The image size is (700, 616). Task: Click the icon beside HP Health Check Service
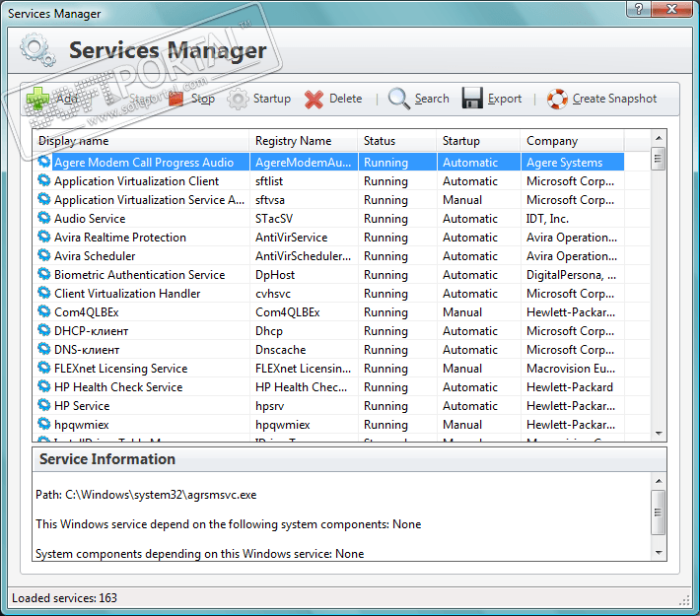pyautogui.click(x=43, y=386)
